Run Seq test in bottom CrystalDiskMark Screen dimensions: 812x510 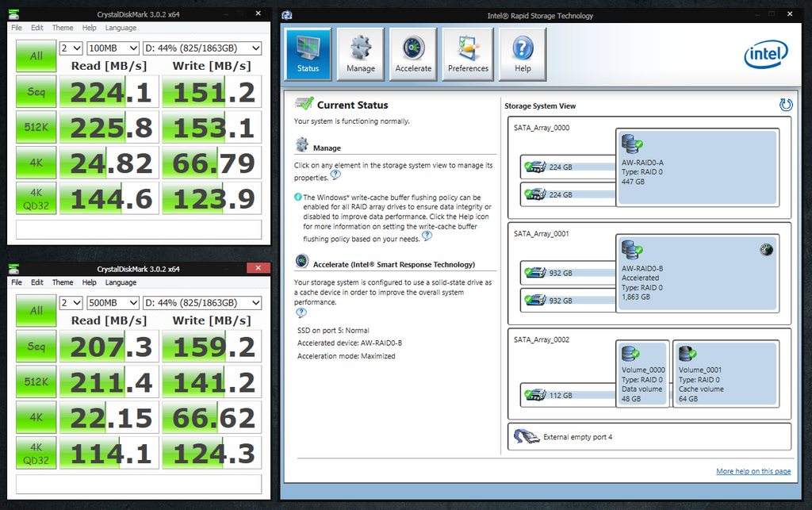coord(36,347)
